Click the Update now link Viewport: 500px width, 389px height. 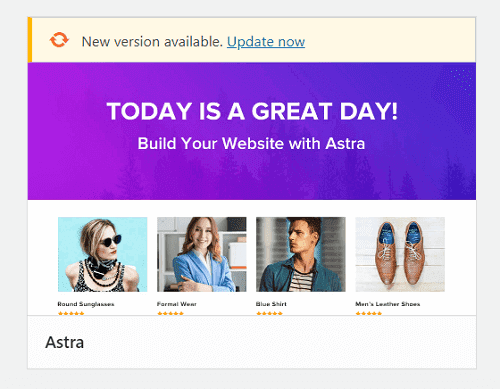pos(266,42)
